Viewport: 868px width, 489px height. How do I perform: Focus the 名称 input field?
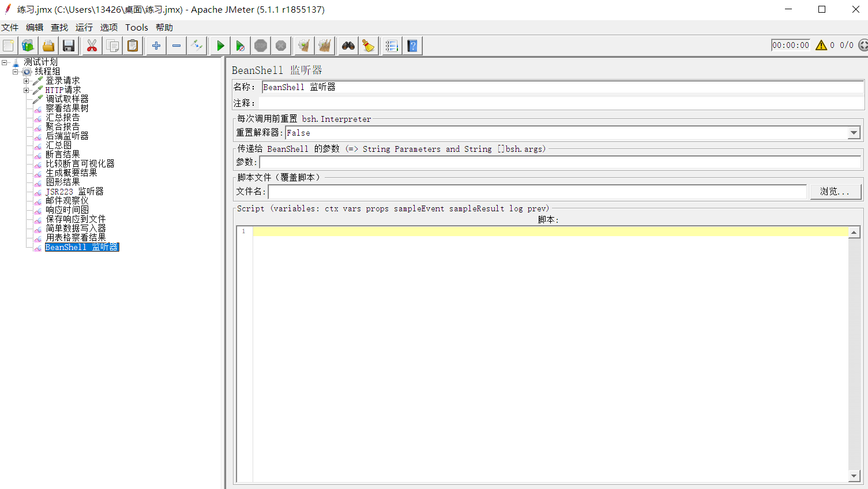[x=562, y=87]
